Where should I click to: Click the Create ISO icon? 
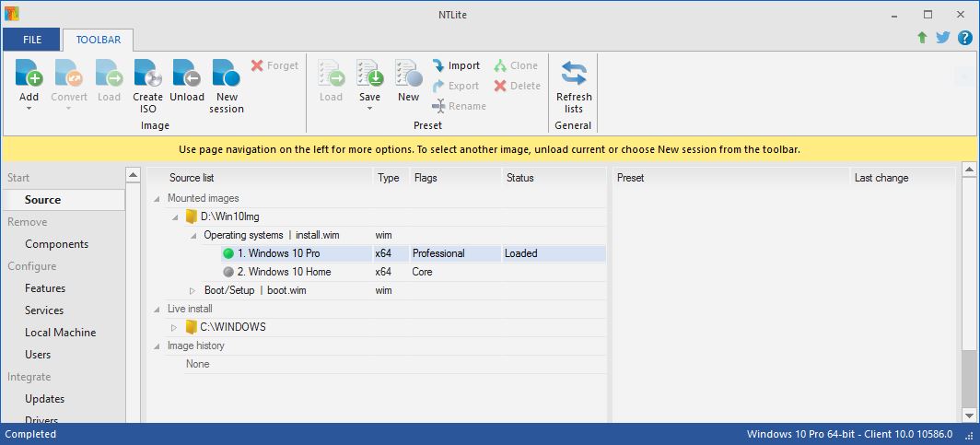click(x=147, y=73)
